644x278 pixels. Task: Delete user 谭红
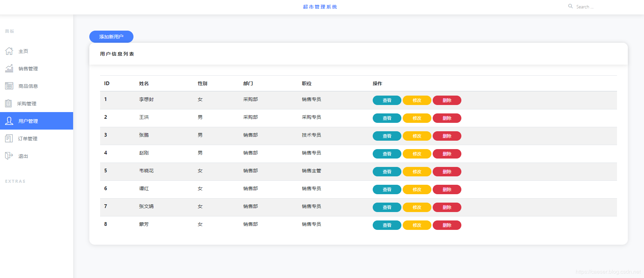(447, 189)
